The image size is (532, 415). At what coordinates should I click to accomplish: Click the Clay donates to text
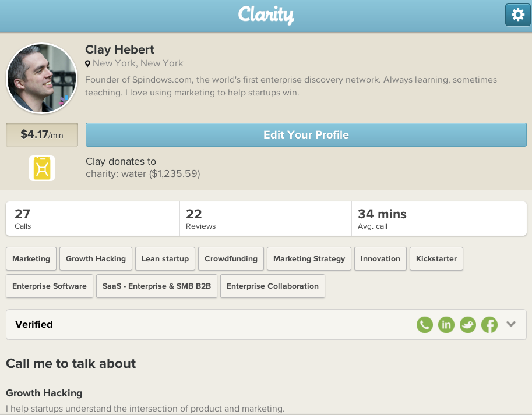click(x=121, y=162)
